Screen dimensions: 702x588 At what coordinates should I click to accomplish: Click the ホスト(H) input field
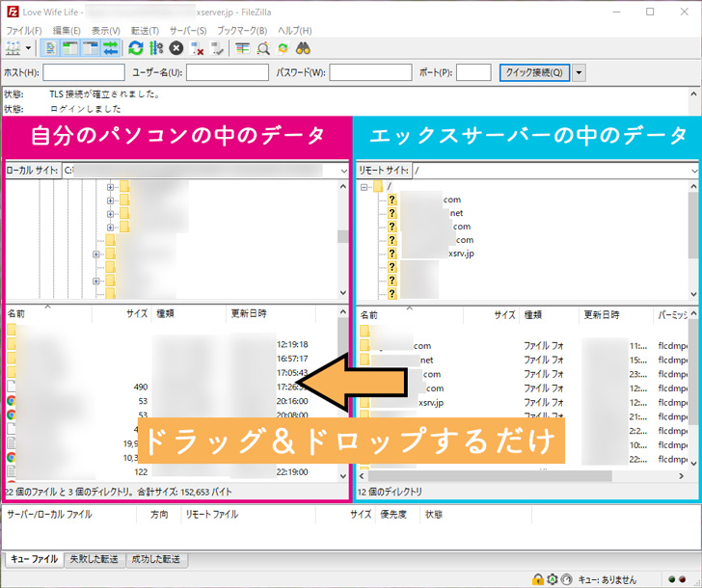pyautogui.click(x=84, y=72)
